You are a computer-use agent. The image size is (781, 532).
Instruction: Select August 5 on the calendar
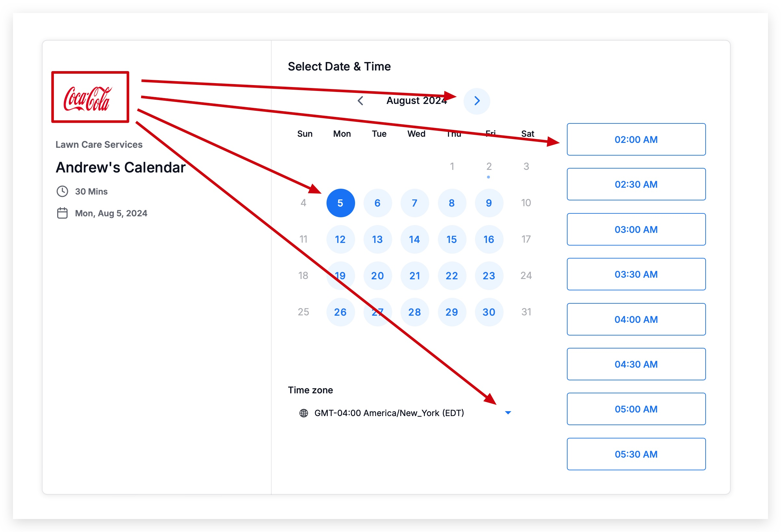[x=340, y=203]
